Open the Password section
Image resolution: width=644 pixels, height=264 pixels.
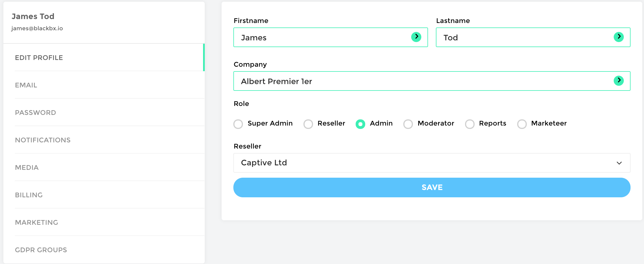[x=35, y=113]
